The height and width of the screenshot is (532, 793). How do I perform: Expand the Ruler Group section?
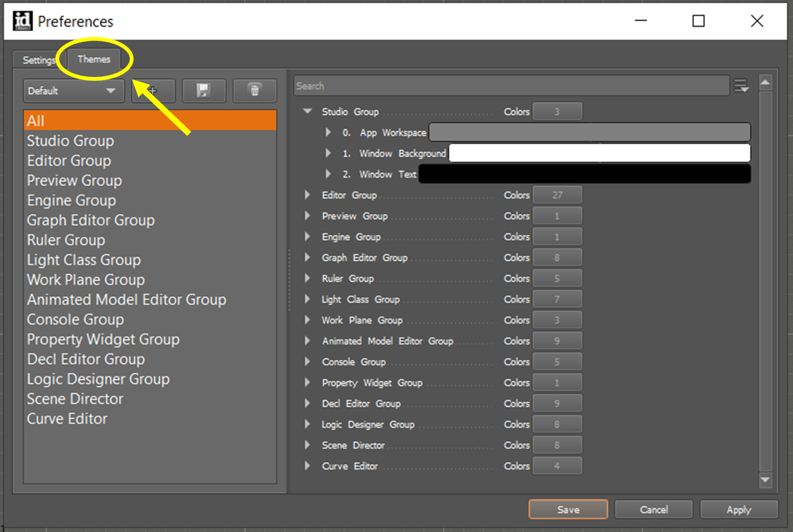tap(307, 278)
